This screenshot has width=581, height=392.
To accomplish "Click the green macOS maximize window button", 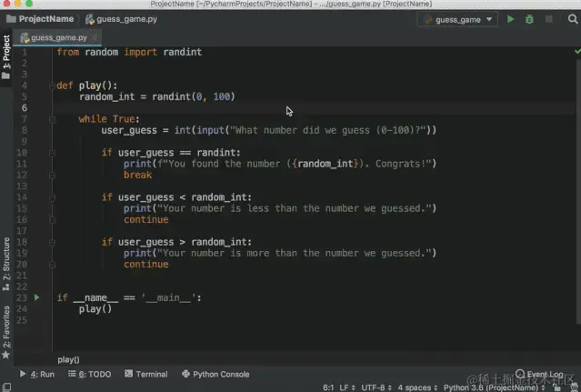I will point(29,4).
